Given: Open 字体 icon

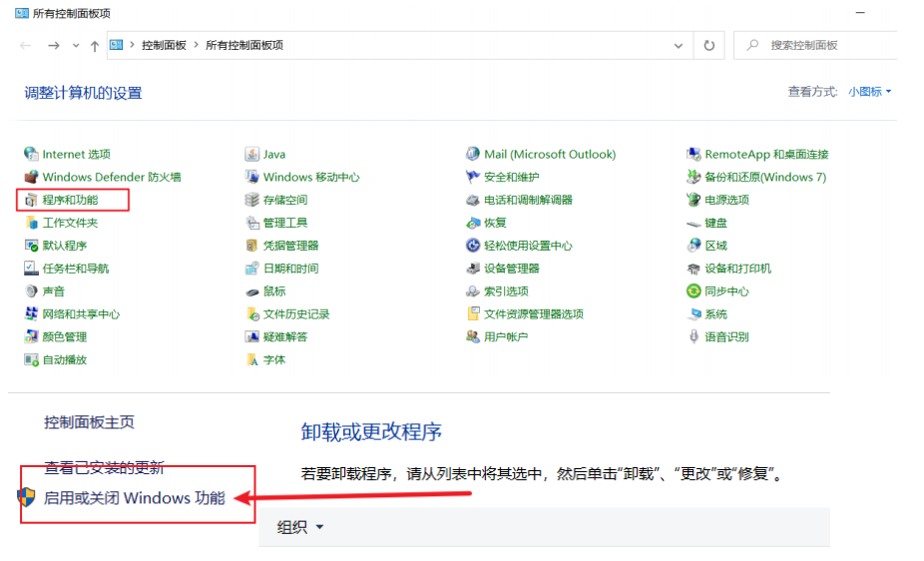Looking at the screenshot, I should (x=252, y=360).
